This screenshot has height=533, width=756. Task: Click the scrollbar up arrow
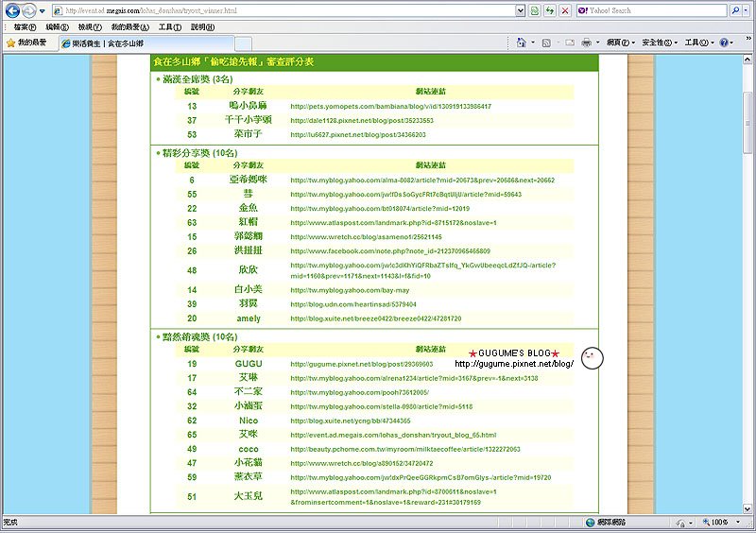[x=747, y=60]
